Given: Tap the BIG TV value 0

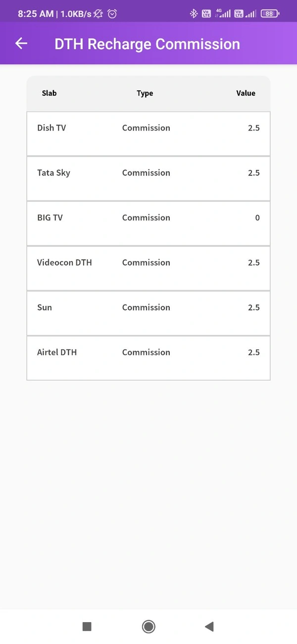Looking at the screenshot, I should click(257, 218).
